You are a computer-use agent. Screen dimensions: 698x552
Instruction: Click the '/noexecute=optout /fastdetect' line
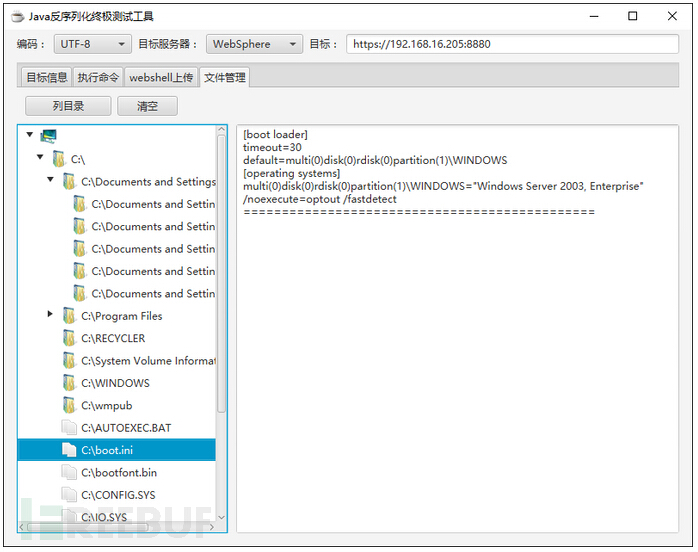coord(320,199)
